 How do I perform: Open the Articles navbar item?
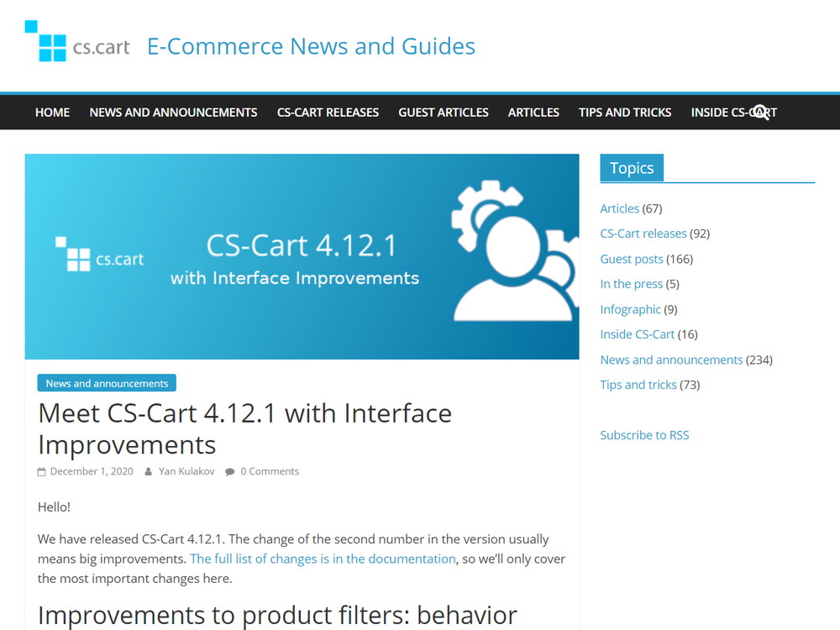click(533, 113)
